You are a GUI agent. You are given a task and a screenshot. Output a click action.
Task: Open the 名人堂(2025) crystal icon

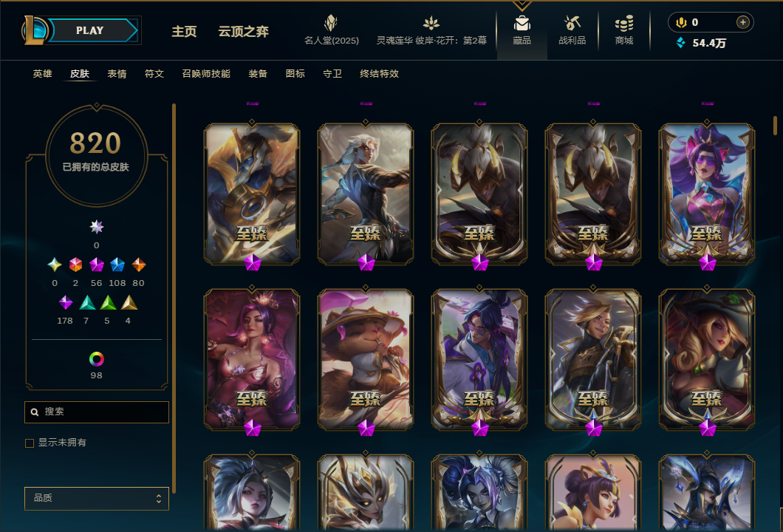tap(331, 23)
